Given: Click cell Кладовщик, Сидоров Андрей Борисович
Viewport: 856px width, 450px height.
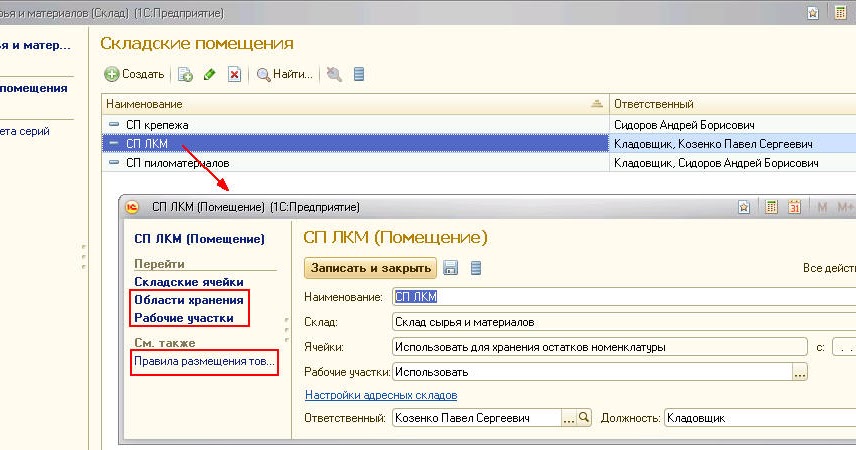Looking at the screenshot, I should click(x=732, y=163).
